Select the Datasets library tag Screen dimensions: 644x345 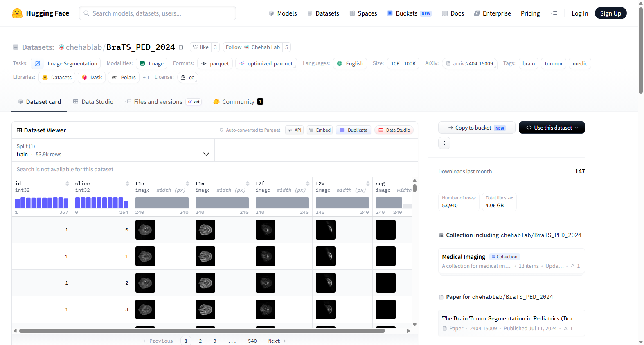click(x=57, y=77)
